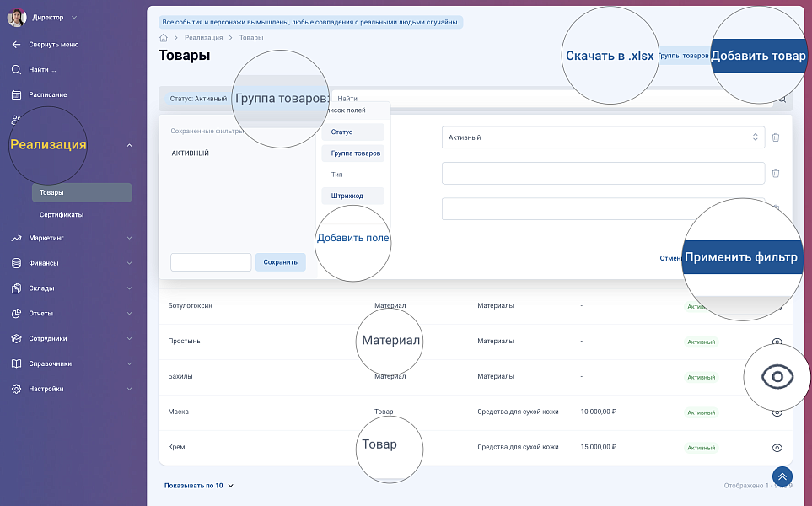
Task: Click the Свернуть меню back arrow icon
Action: 16,44
